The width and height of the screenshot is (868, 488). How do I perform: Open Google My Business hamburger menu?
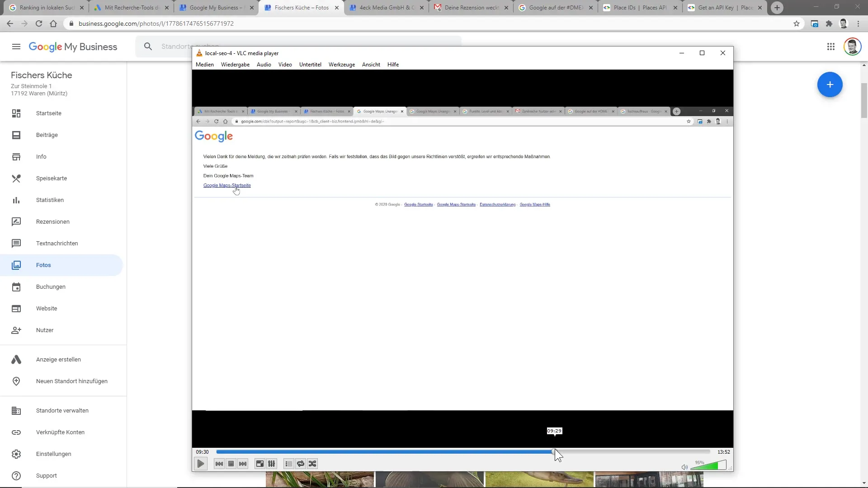coord(16,47)
